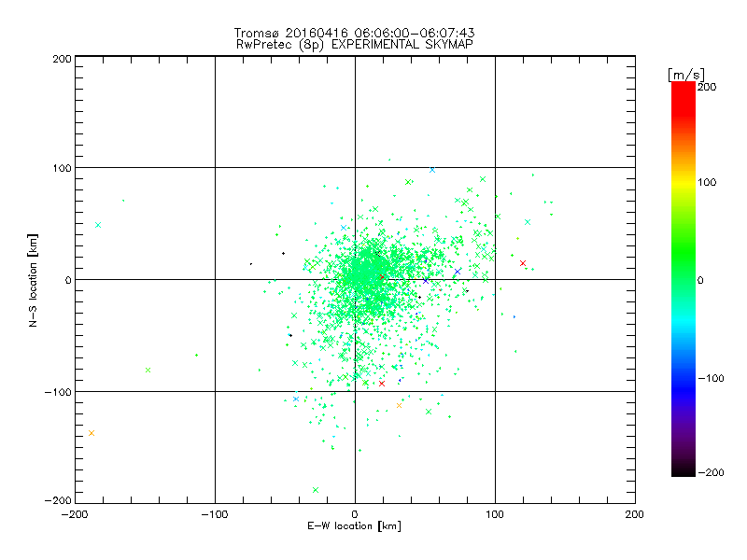Click the colorbar tick label "-100"
Screen dimensions: 747x560
pyautogui.click(x=711, y=378)
